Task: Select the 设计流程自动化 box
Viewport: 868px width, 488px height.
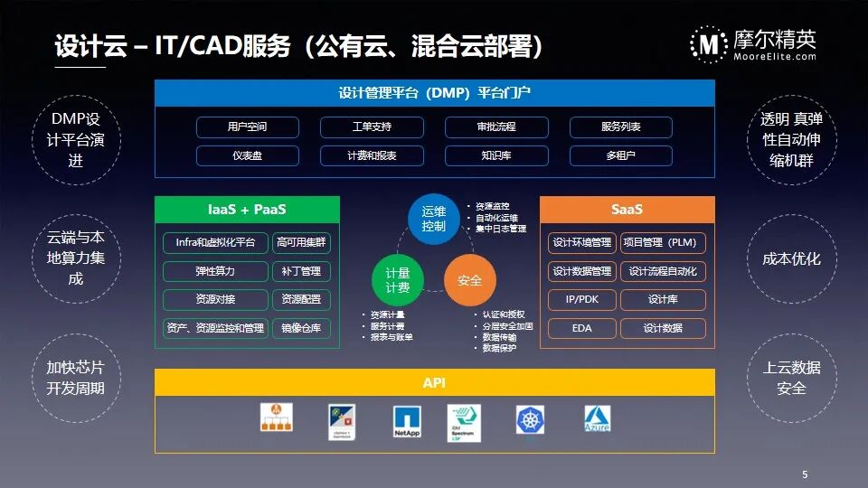Action: pos(663,272)
